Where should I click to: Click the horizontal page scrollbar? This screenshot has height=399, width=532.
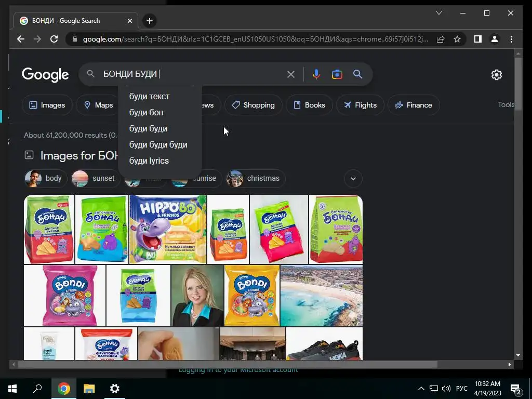pyautogui.click(x=228, y=365)
